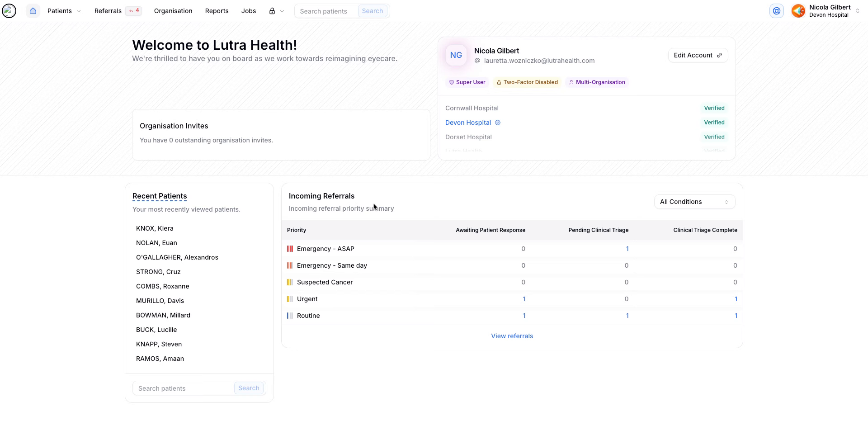Focus the top Search patients field
This screenshot has width=868, height=435.
point(326,11)
